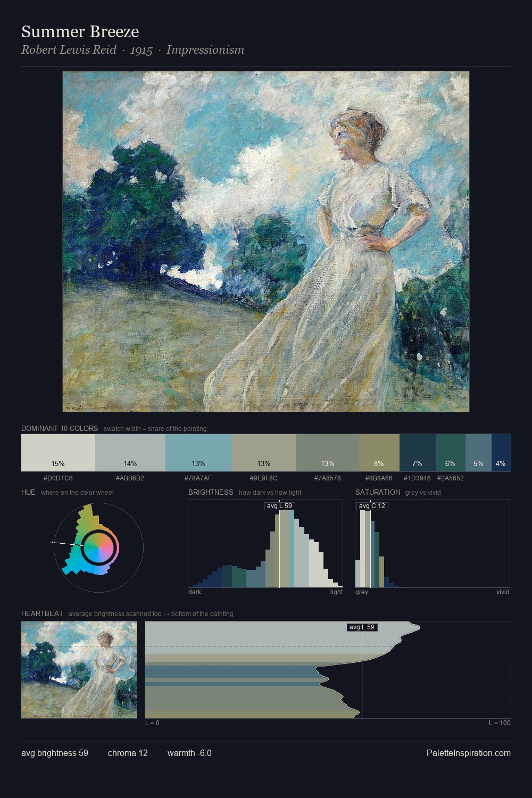Click the '1915' year text

(141, 51)
